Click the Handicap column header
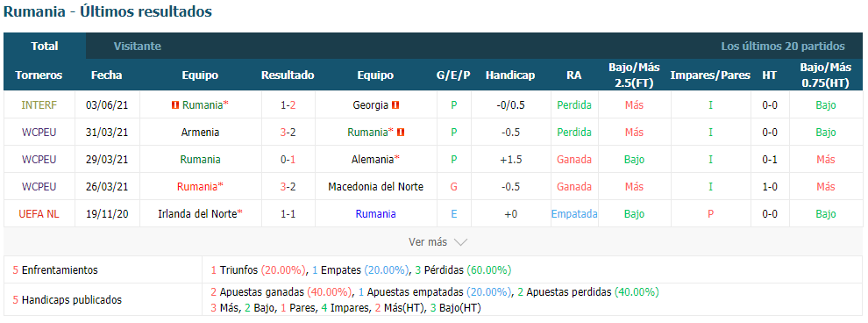Screen dimensions: 868x323 [x=510, y=75]
